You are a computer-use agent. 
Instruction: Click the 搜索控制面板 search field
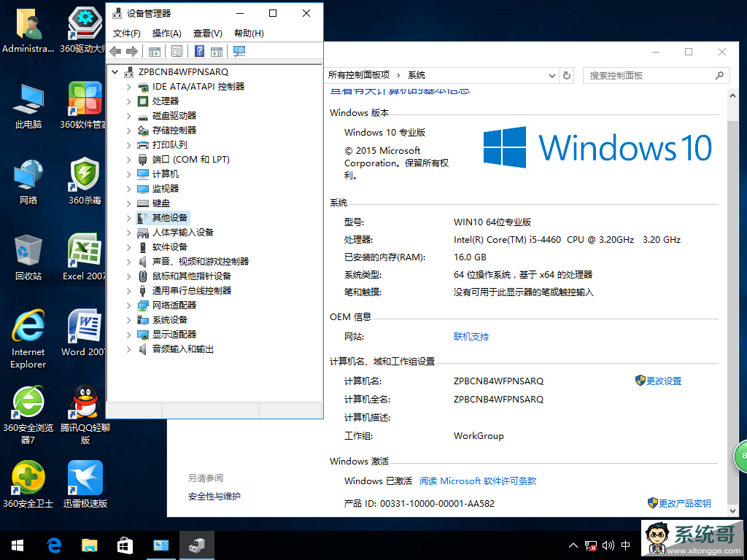[x=656, y=75]
